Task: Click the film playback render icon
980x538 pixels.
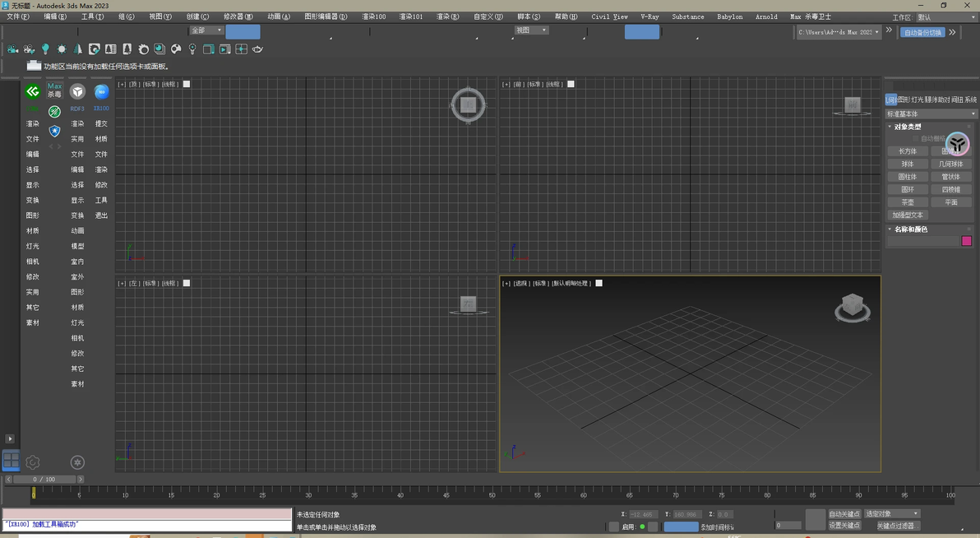Action: (225, 49)
